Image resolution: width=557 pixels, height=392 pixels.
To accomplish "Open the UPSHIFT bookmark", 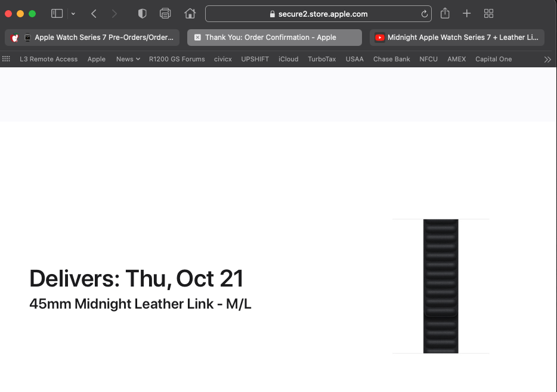I will coord(255,59).
